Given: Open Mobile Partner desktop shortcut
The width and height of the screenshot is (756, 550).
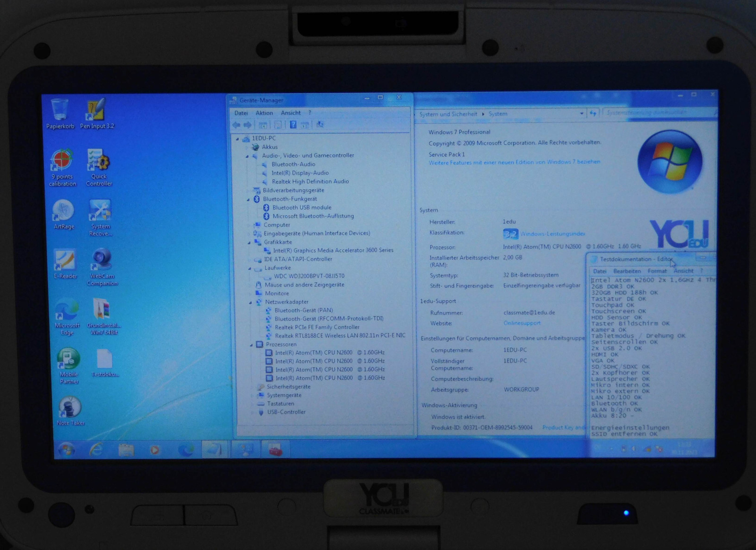Looking at the screenshot, I should pos(69,366).
